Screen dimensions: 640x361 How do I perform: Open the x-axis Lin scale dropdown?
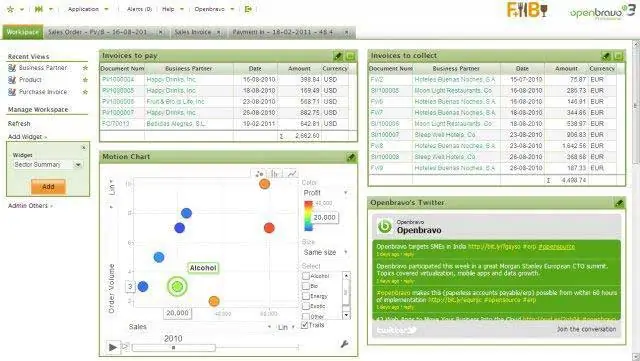click(286, 327)
